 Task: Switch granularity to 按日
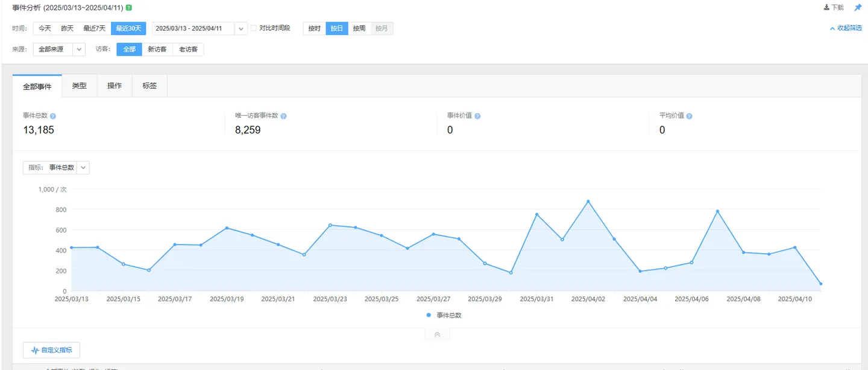[x=337, y=28]
